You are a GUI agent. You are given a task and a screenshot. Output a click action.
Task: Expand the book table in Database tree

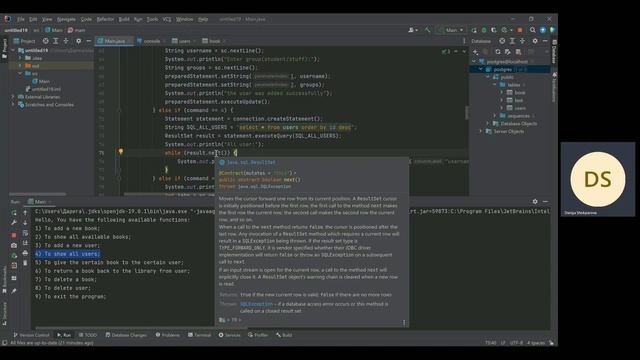[x=502, y=93]
